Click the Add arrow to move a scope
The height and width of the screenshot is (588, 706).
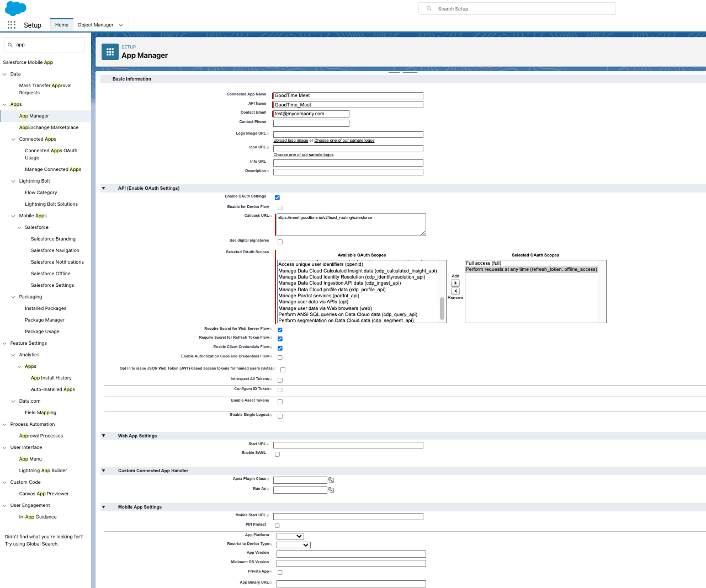point(455,282)
